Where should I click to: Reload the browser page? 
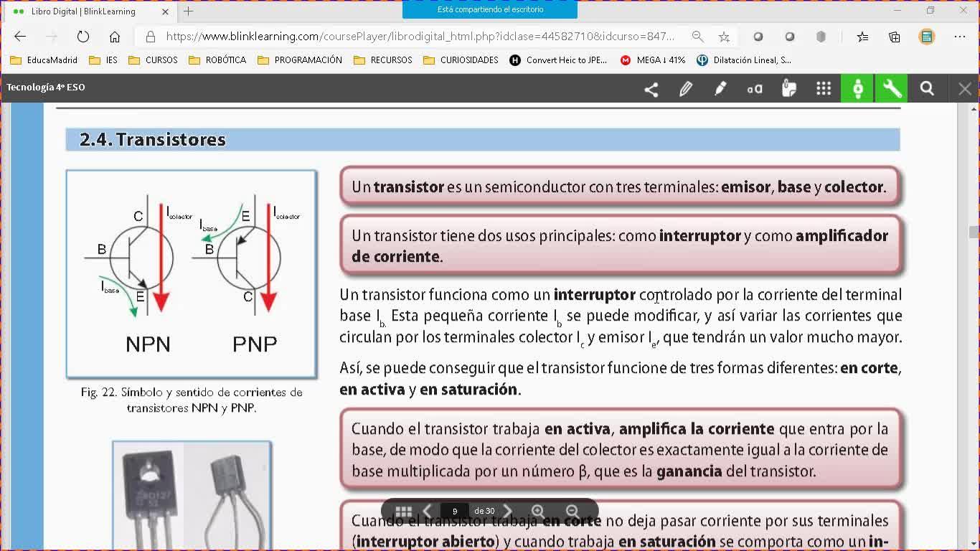click(x=83, y=37)
